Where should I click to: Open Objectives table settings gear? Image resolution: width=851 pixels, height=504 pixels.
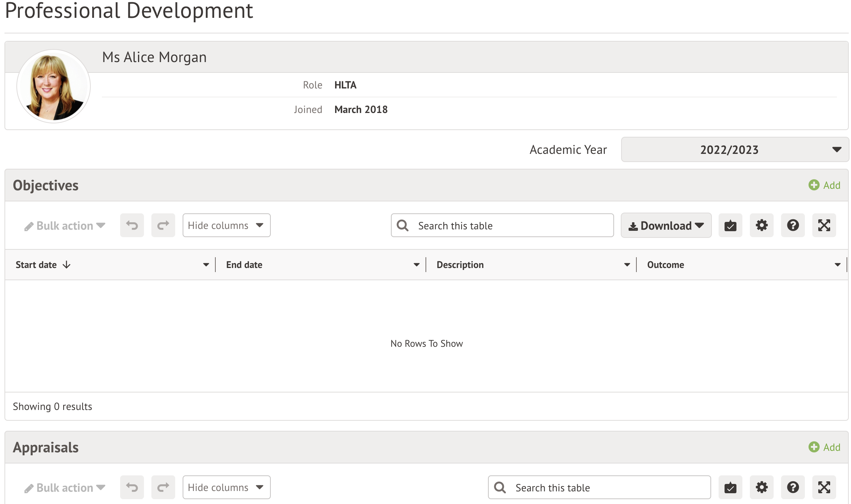(x=761, y=225)
